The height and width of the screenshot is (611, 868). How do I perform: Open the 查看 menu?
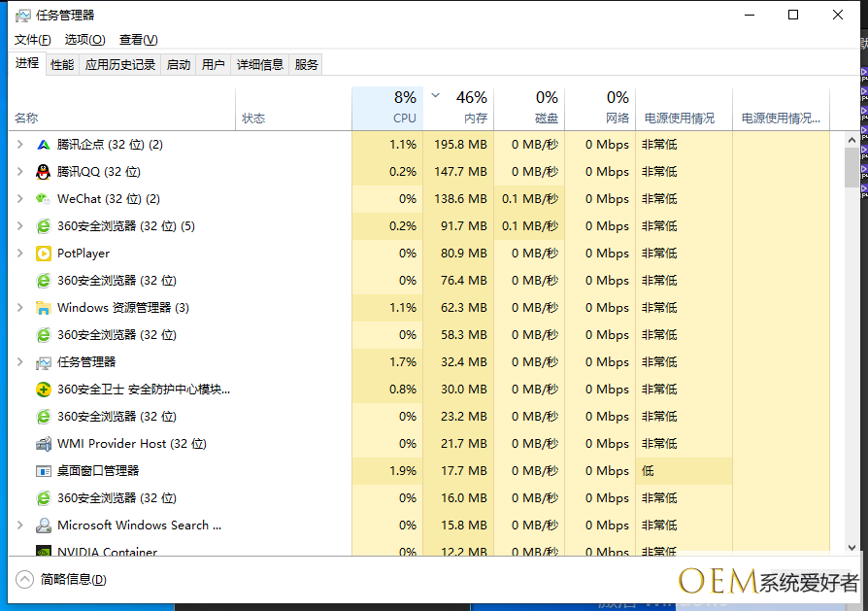[x=138, y=40]
